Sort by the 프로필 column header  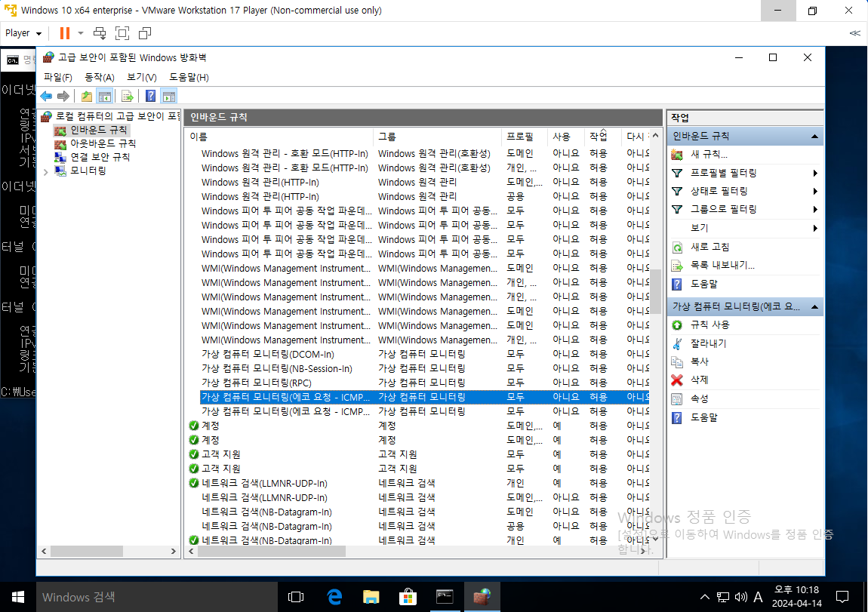[x=525, y=136]
